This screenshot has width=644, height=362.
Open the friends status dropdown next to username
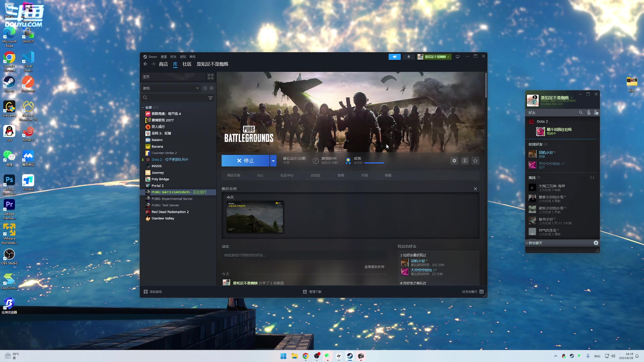[572, 98]
